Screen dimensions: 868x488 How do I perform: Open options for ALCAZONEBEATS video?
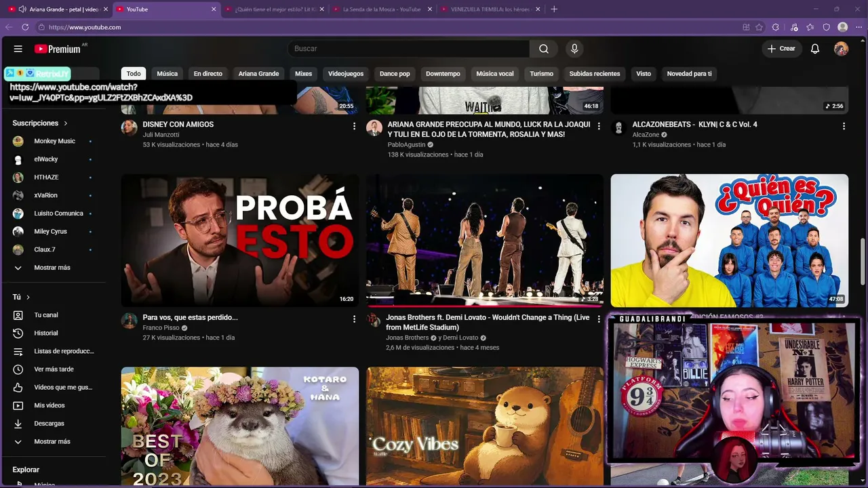click(844, 126)
